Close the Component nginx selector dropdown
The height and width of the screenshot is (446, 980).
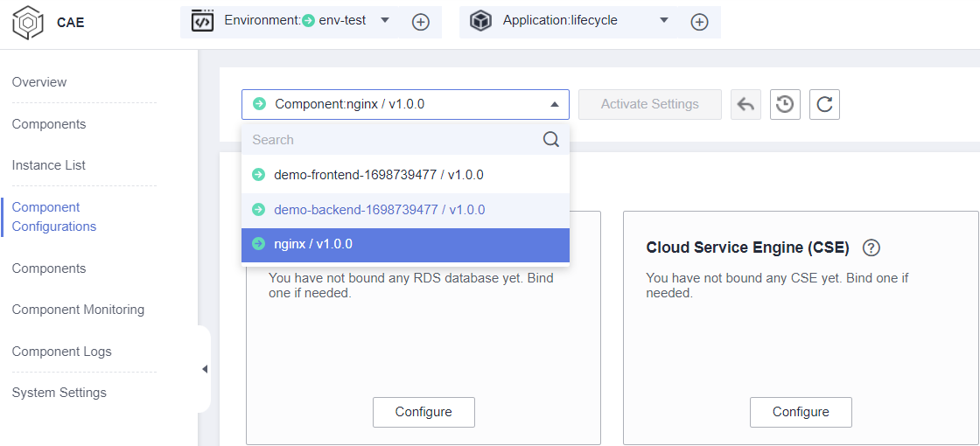pos(554,105)
